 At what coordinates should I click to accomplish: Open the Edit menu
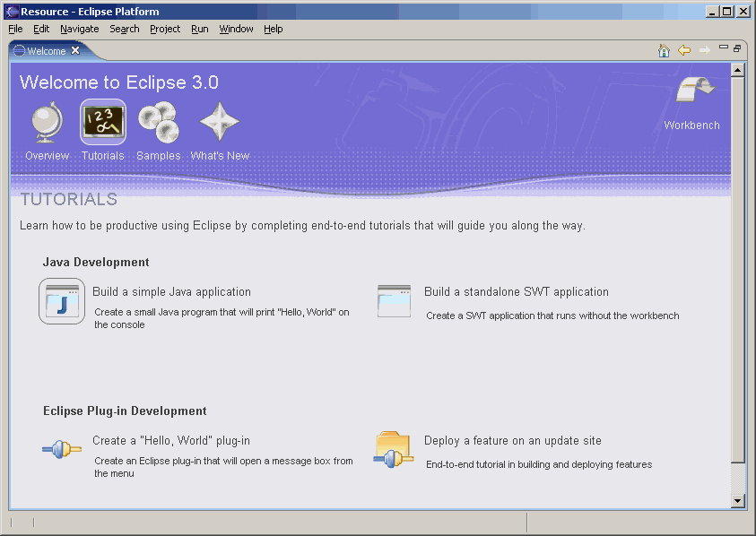(41, 29)
